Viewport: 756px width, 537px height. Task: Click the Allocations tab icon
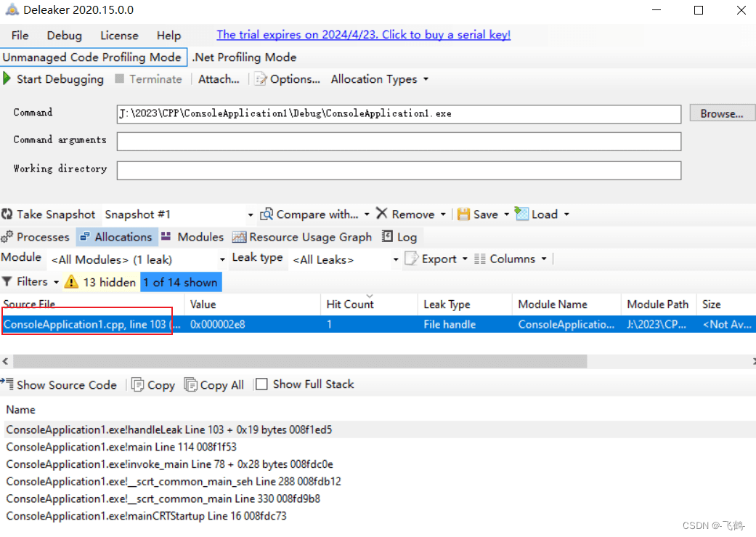[85, 236]
